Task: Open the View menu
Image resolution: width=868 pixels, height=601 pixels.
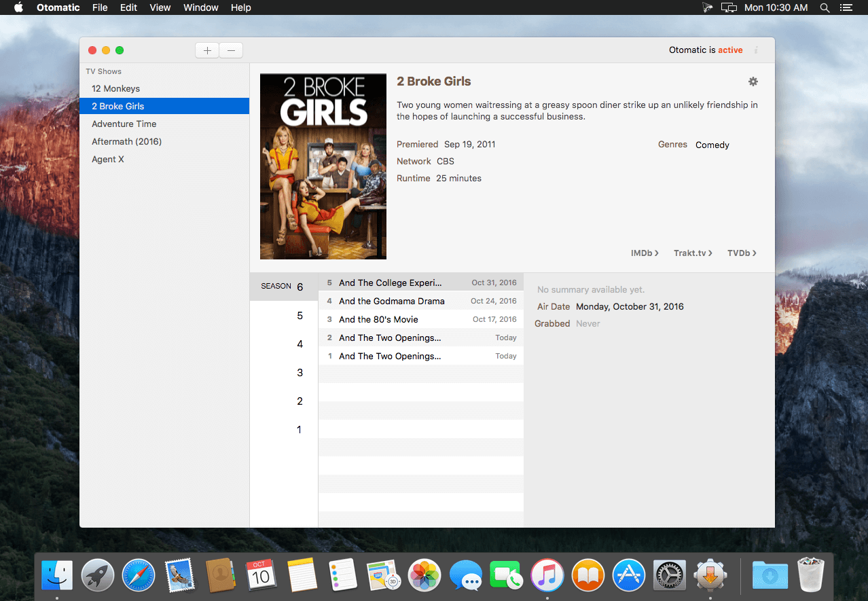Action: click(x=160, y=7)
